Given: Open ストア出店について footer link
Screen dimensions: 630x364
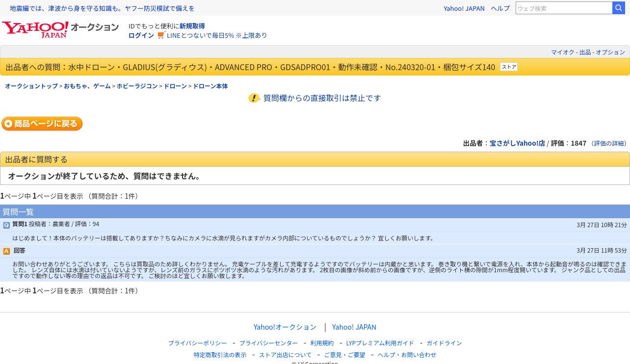Looking at the screenshot, I should coord(285,355).
